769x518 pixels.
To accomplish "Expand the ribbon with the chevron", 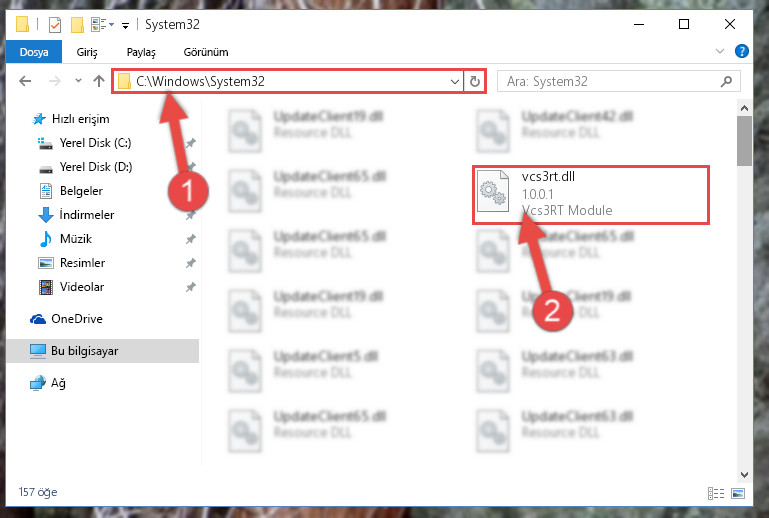I will coord(719,51).
